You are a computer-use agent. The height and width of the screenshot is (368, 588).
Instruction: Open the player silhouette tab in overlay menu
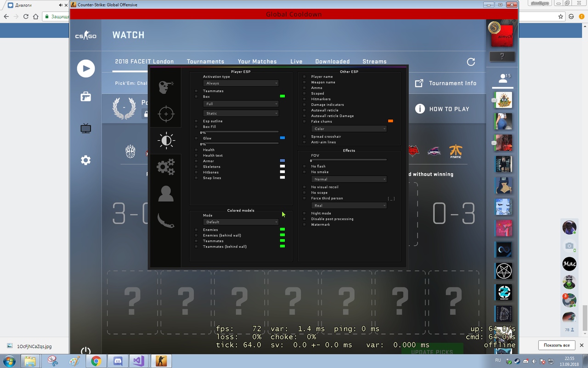tap(166, 194)
